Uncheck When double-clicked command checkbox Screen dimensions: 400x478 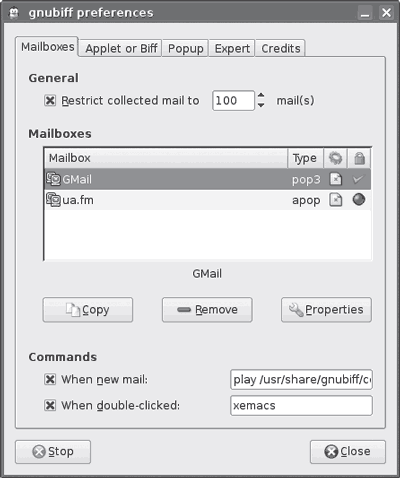(50, 405)
